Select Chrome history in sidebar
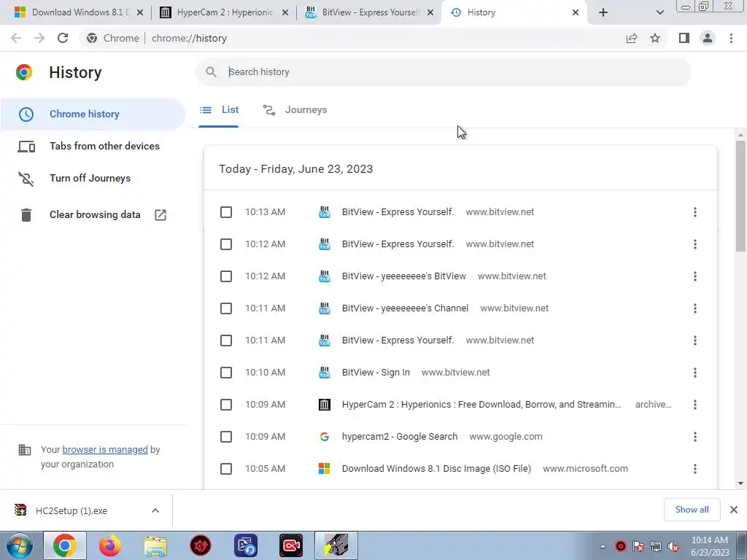 pyautogui.click(x=93, y=114)
